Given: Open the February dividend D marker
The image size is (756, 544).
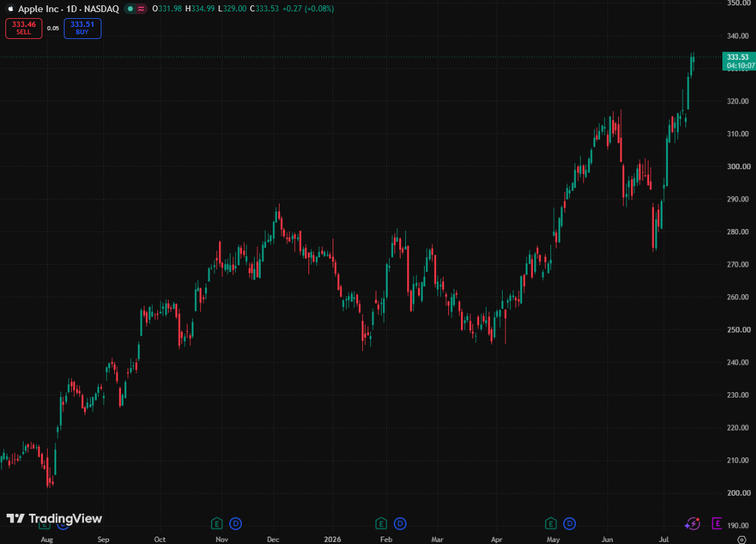Looking at the screenshot, I should click(x=400, y=523).
